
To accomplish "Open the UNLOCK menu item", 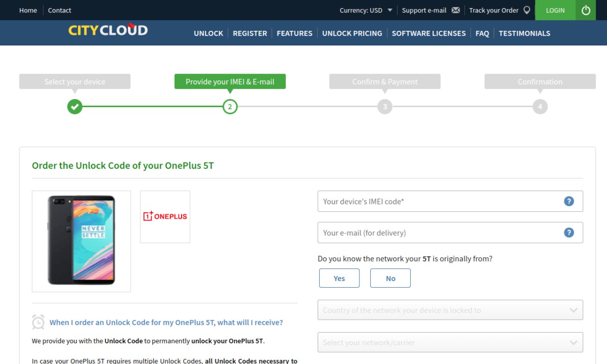I will 208,33.
